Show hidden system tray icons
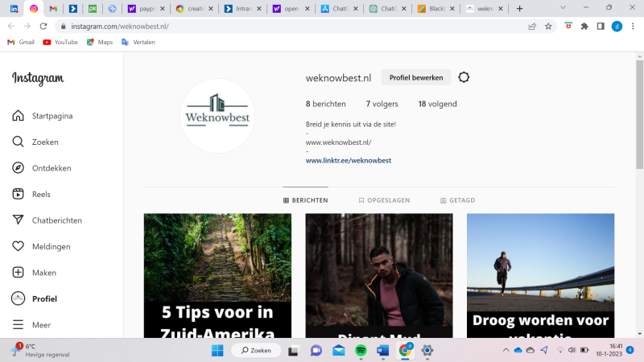The width and height of the screenshot is (644, 362). click(506, 350)
